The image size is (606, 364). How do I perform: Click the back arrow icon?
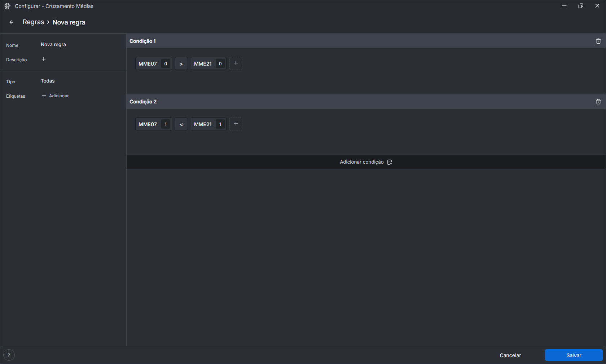pos(12,22)
